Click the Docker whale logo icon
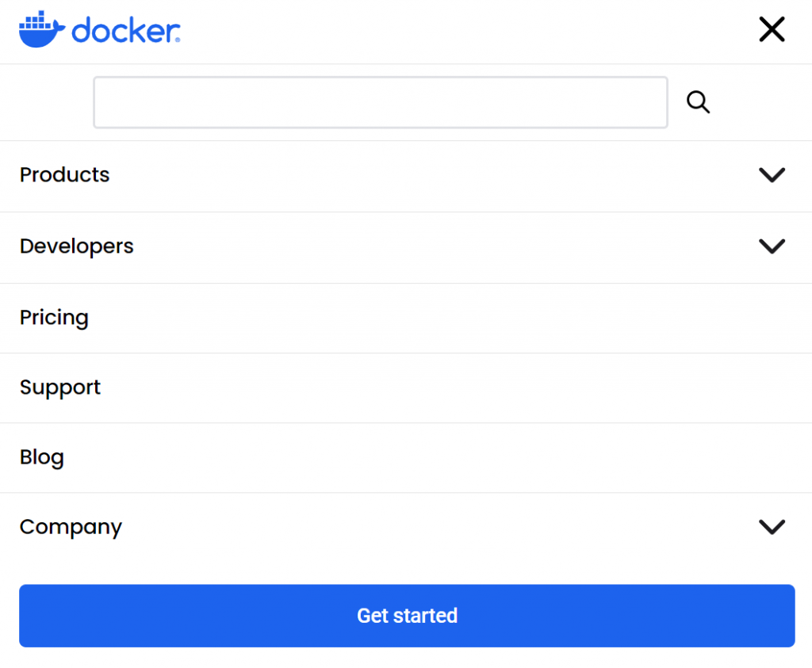 point(43,30)
